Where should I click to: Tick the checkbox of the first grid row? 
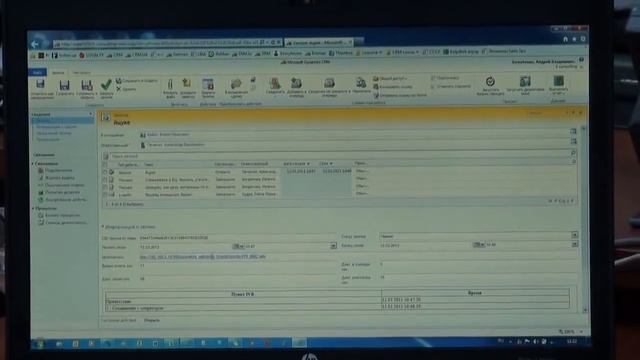(x=105, y=172)
